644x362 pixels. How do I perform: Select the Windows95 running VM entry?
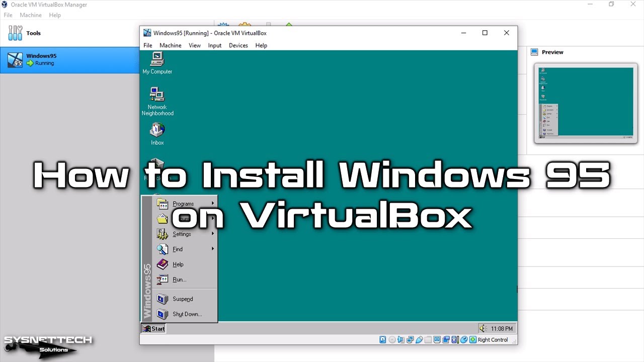click(69, 60)
